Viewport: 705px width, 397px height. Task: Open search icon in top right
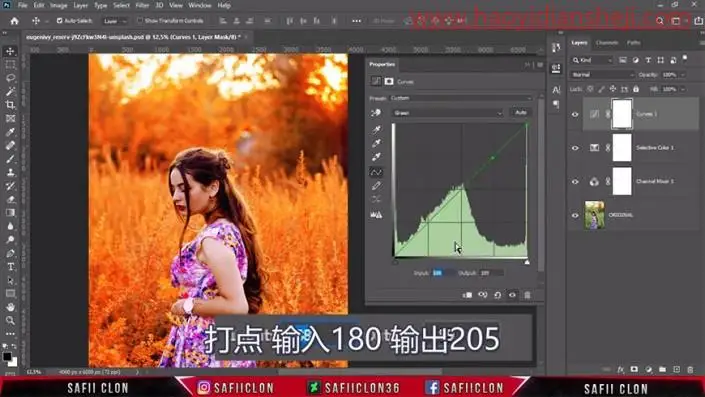point(660,21)
